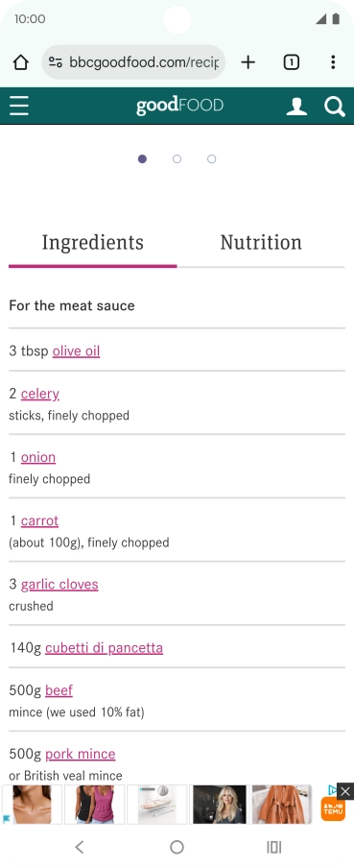Select the second carousel dot
Viewport: 354px width, 868px height.
[177, 158]
